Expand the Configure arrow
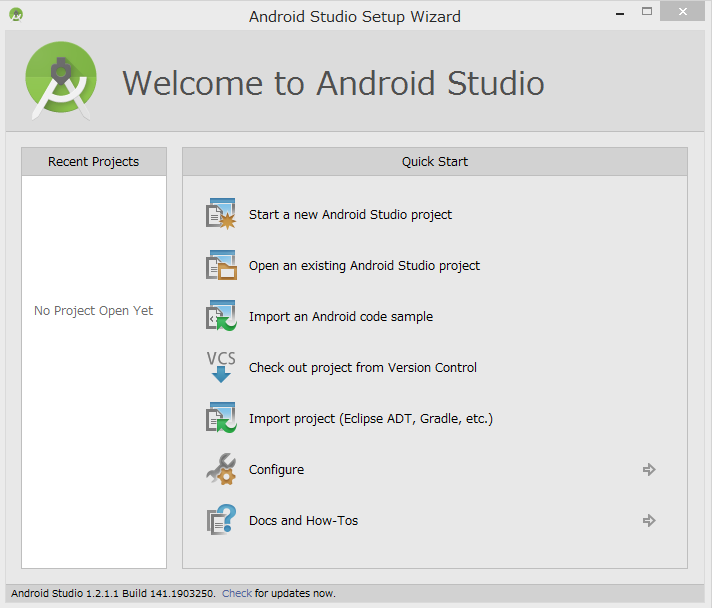Viewport: 712px width, 608px height. pyautogui.click(x=649, y=469)
